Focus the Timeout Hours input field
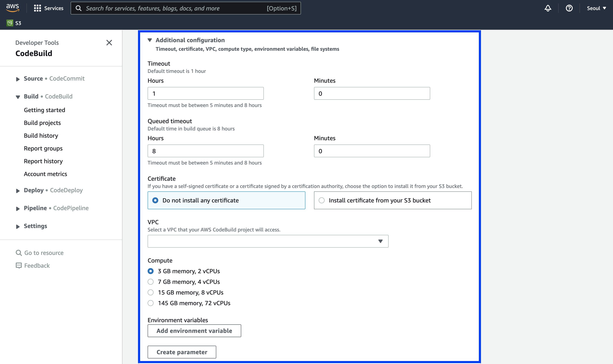The height and width of the screenshot is (364, 613). [x=205, y=94]
